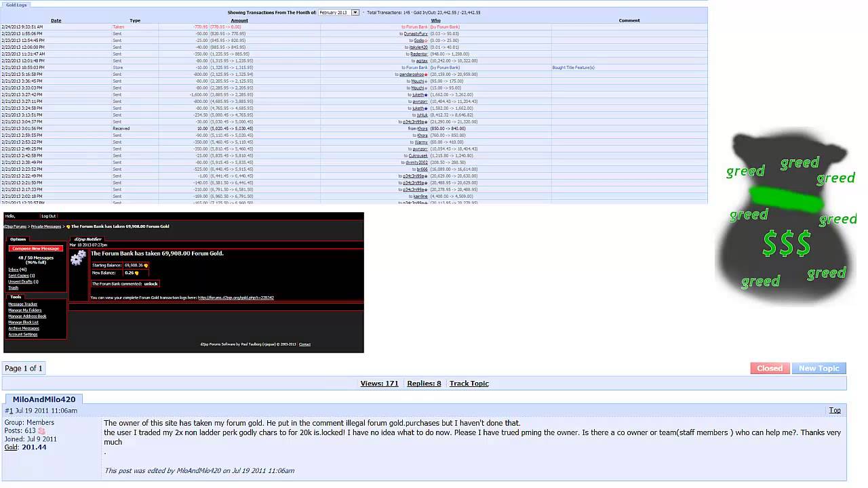Image resolution: width=868 pixels, height=488 pixels.
Task: Open the Trash folder link
Action: point(13,288)
